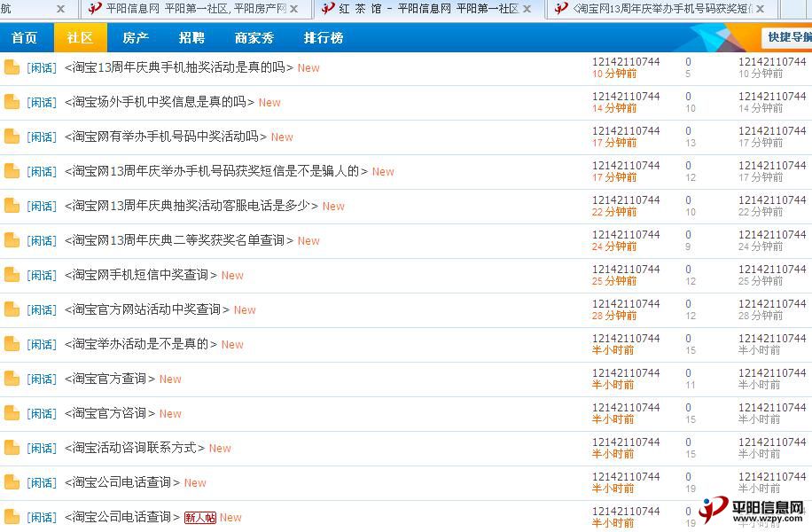The image size is (812, 532).
Task: Open the 首页 navigation tab
Action: click(x=24, y=38)
